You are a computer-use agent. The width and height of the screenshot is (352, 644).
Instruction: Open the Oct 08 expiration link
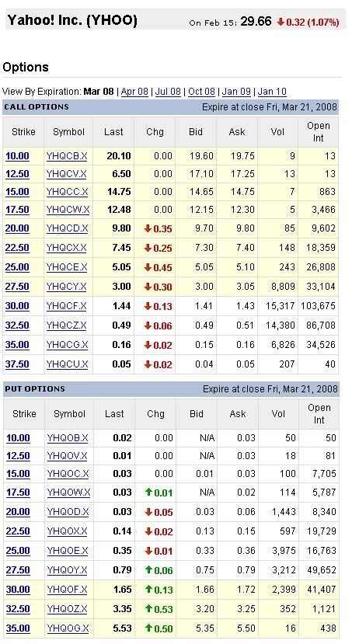point(201,91)
